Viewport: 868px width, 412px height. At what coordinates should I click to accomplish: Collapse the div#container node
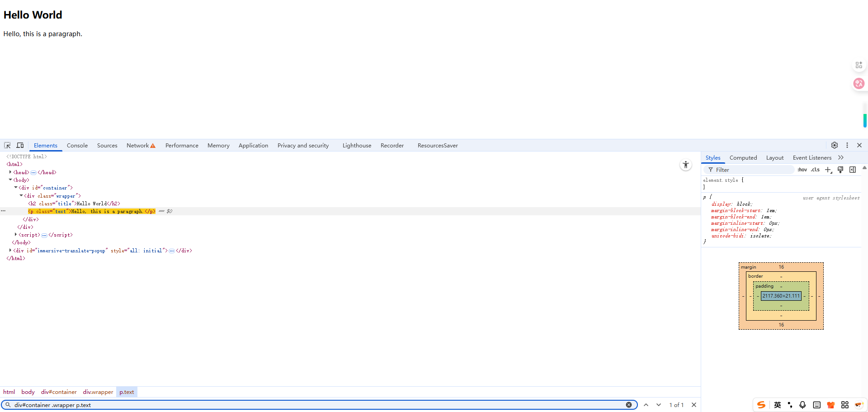click(x=16, y=187)
